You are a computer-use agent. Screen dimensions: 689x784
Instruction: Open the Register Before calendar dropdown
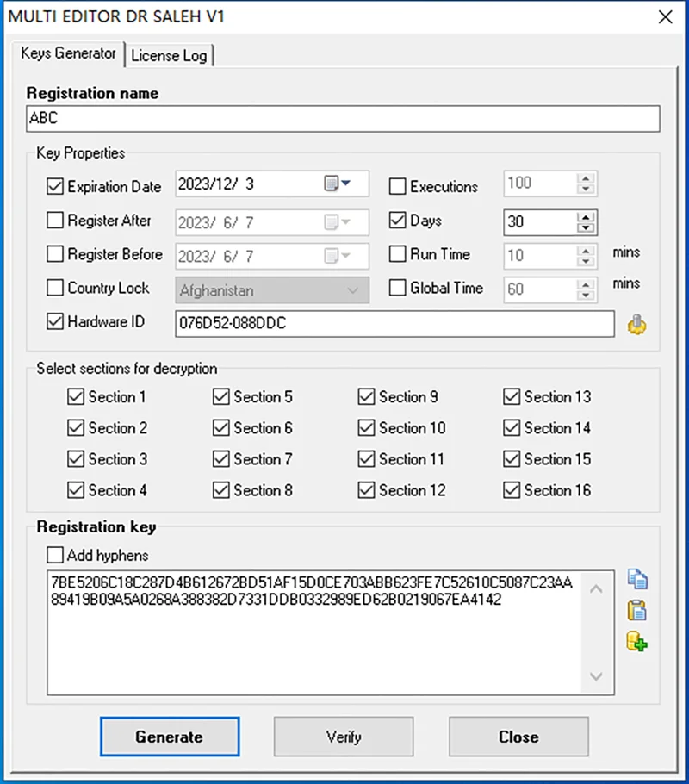click(x=338, y=256)
